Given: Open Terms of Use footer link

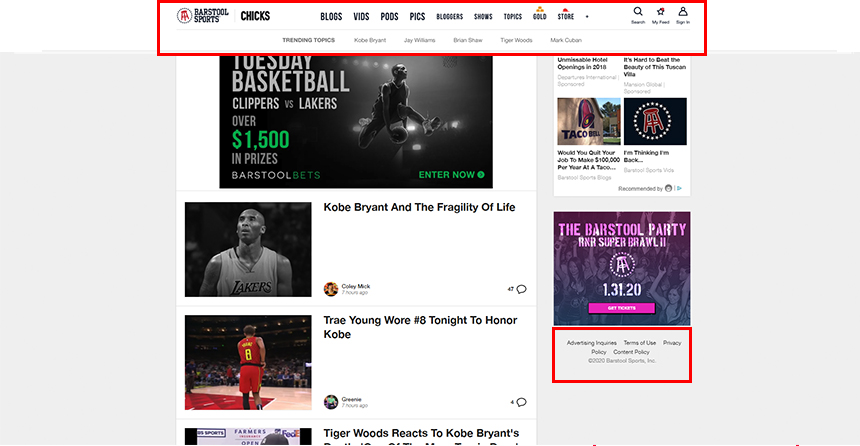Looking at the screenshot, I should click(x=640, y=343).
